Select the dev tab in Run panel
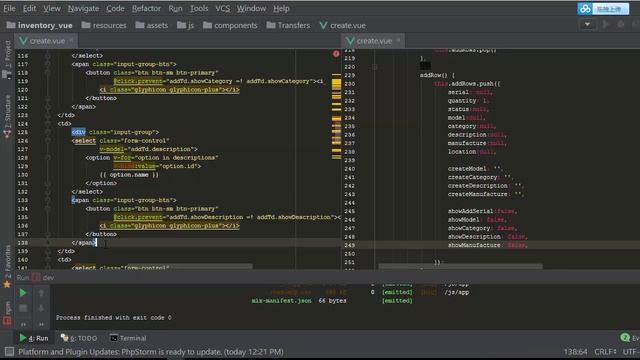Viewport: 640px width, 360px height. [44, 278]
